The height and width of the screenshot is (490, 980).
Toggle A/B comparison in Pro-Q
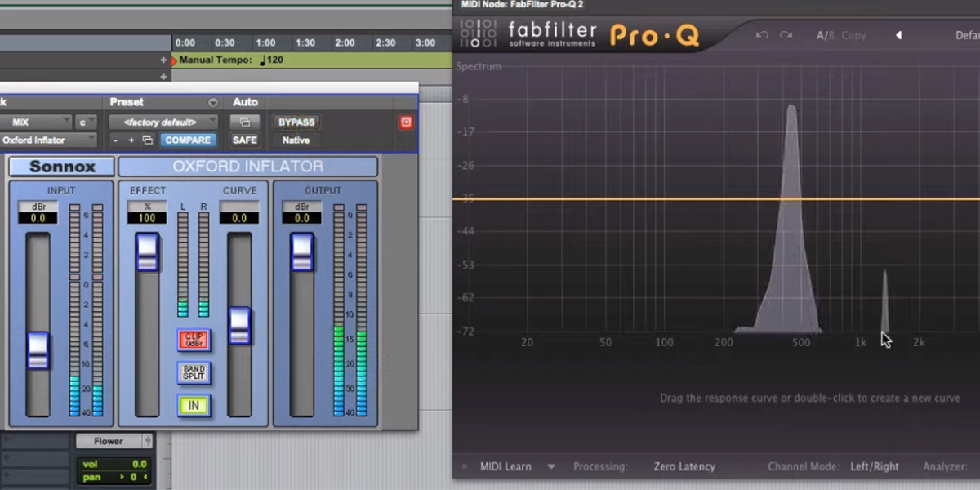coord(826,36)
